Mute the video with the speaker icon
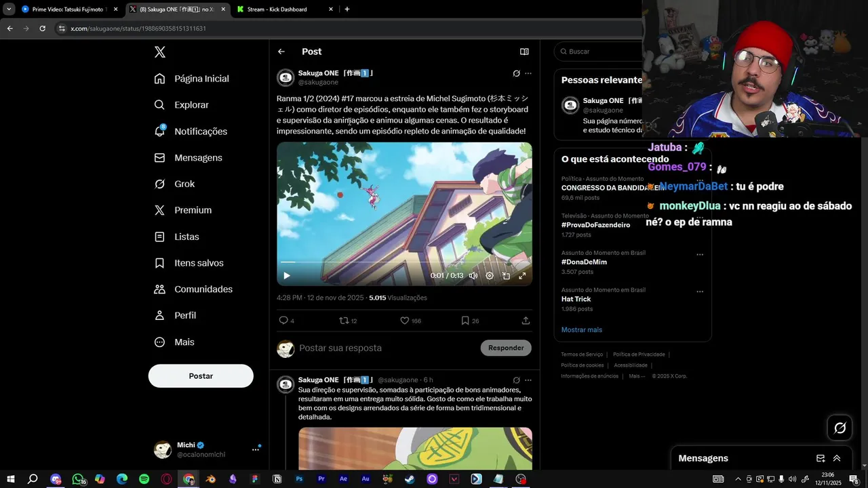The width and height of the screenshot is (868, 488). (473, 276)
